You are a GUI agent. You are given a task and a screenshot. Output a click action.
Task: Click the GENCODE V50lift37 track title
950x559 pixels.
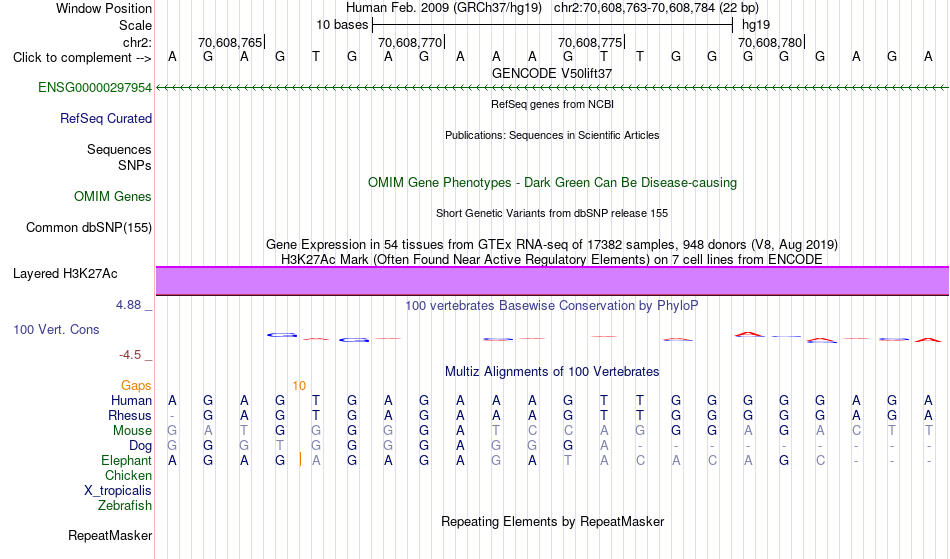[552, 73]
